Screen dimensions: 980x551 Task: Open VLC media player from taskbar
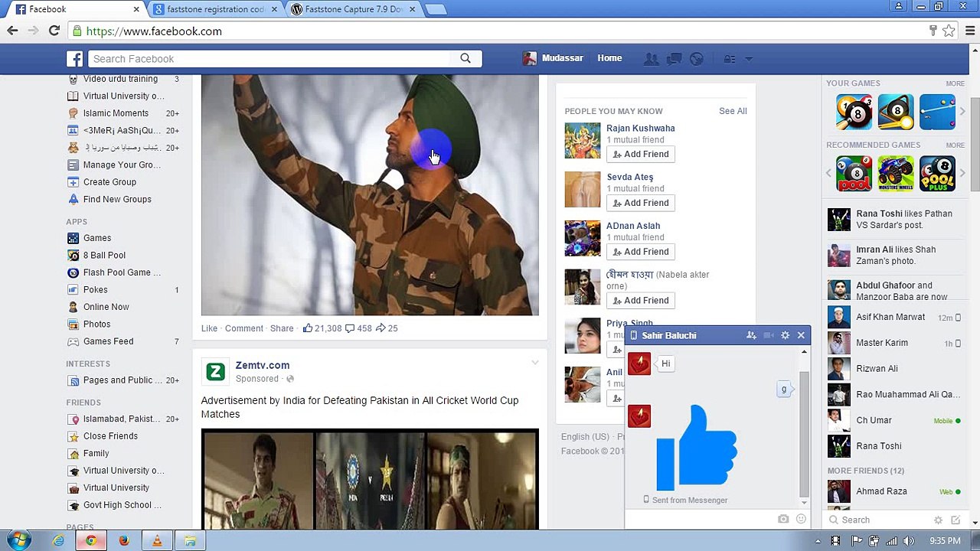point(157,540)
